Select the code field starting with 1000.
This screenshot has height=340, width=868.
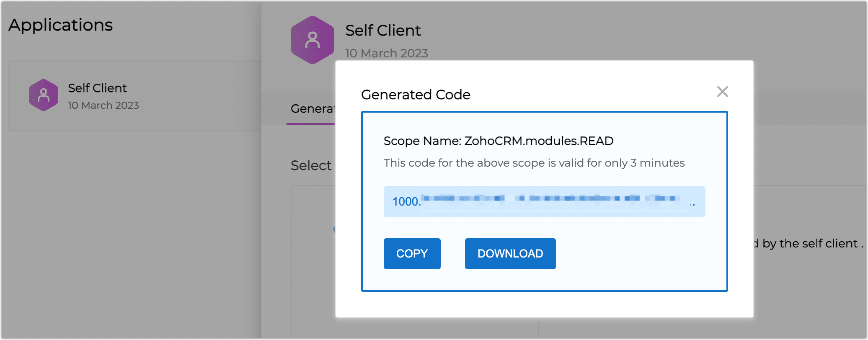point(544,202)
